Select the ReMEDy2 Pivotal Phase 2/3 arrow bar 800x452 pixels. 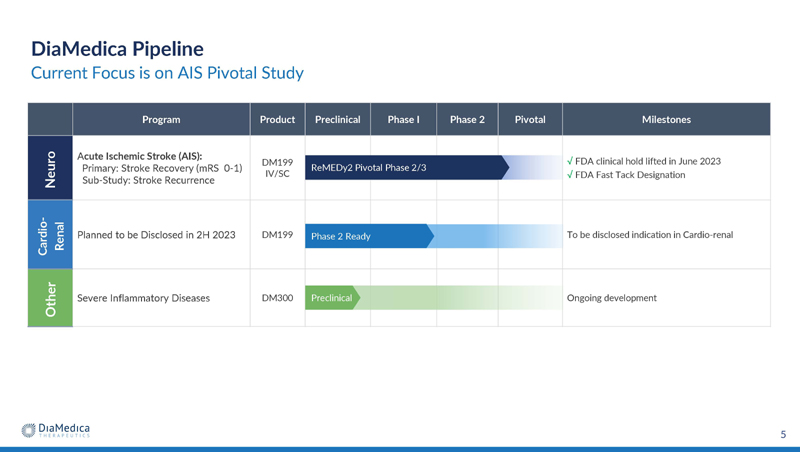(x=407, y=167)
